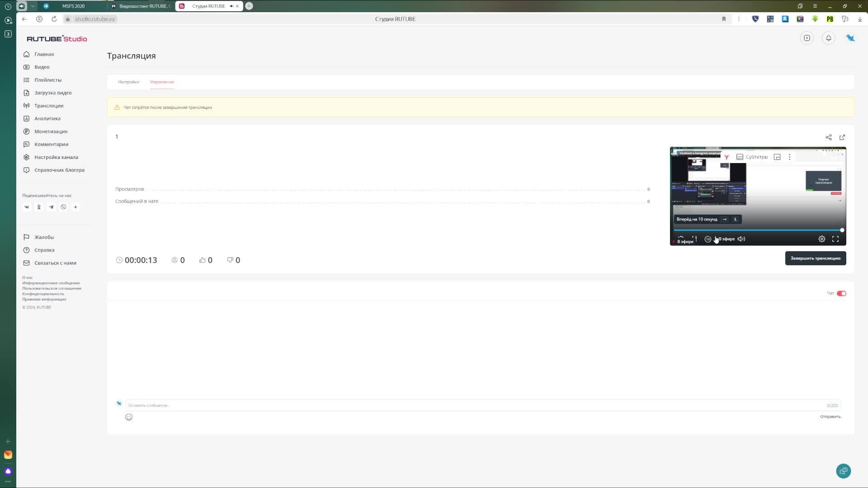Click Завершить трансляцию button

pos(815,258)
